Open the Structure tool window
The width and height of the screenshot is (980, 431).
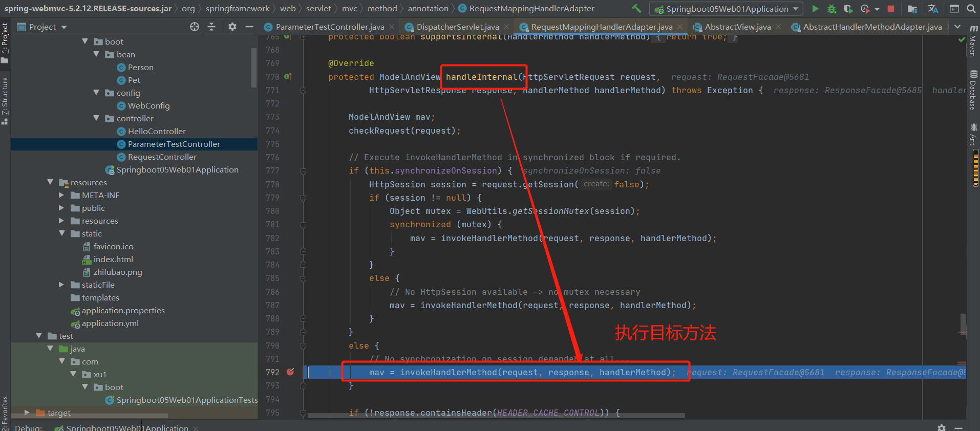[5, 101]
